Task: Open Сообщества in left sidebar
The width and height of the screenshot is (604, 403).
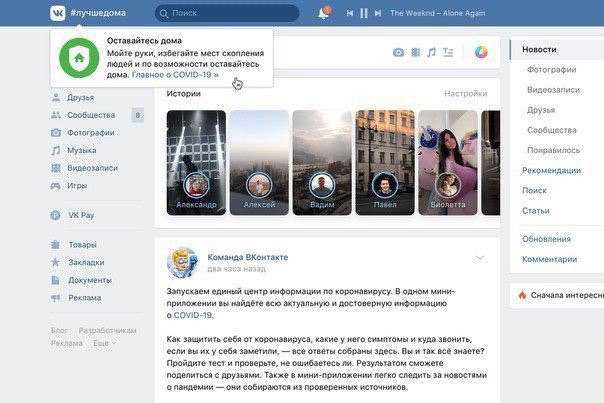Action: tap(91, 115)
